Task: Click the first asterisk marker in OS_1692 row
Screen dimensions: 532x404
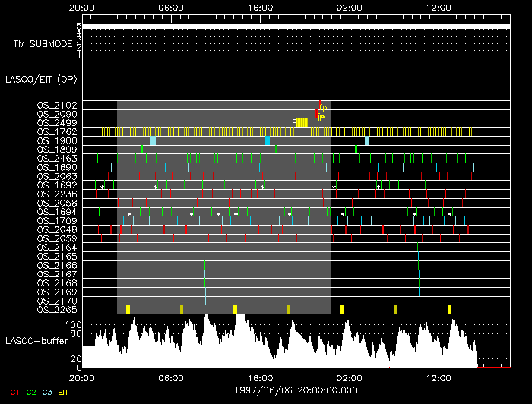Action: [103, 187]
